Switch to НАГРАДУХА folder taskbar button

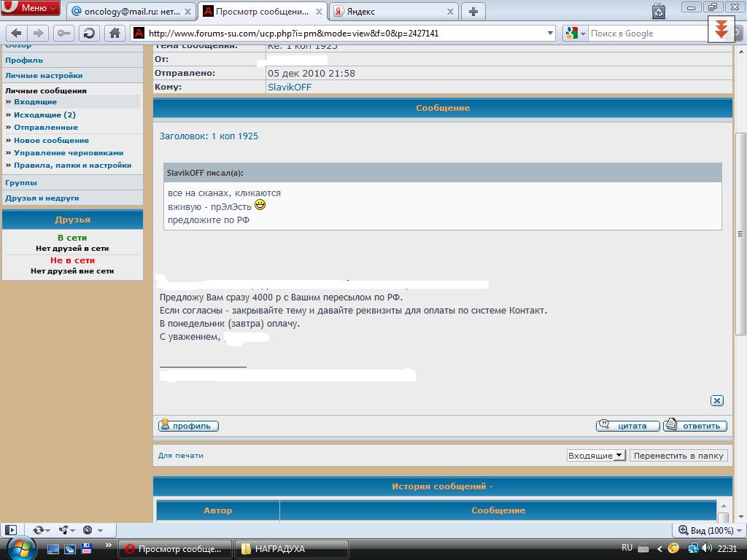click(292, 549)
